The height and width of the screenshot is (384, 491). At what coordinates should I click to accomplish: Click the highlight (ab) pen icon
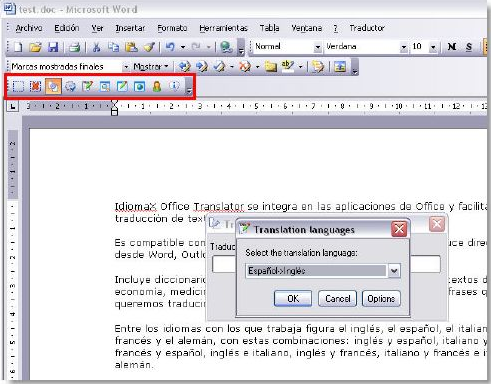pos(287,66)
